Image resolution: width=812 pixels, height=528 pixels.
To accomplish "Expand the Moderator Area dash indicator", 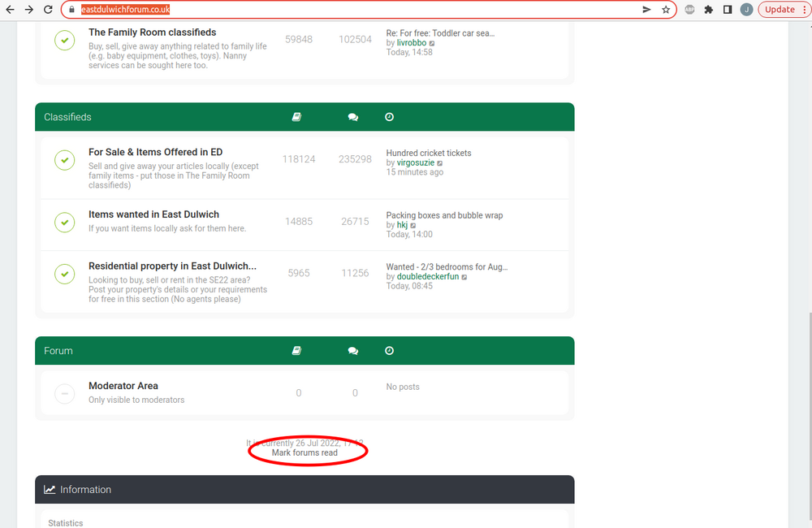I will [64, 393].
